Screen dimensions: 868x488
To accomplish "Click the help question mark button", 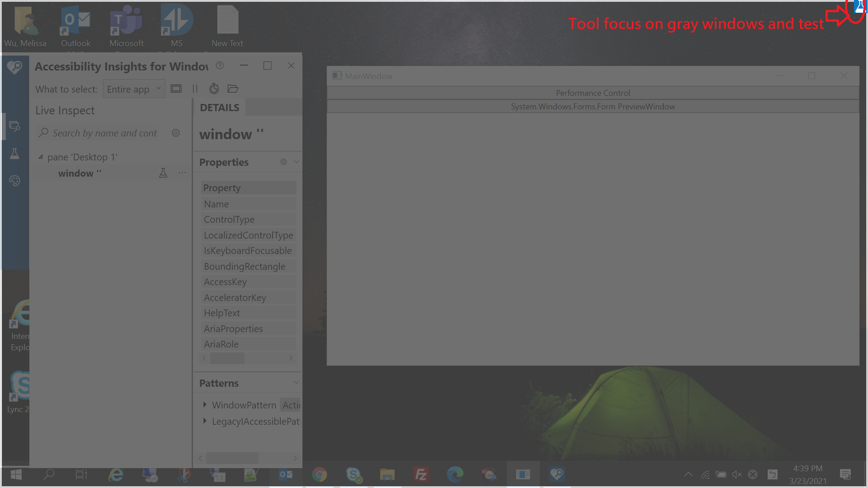I will coord(220,66).
